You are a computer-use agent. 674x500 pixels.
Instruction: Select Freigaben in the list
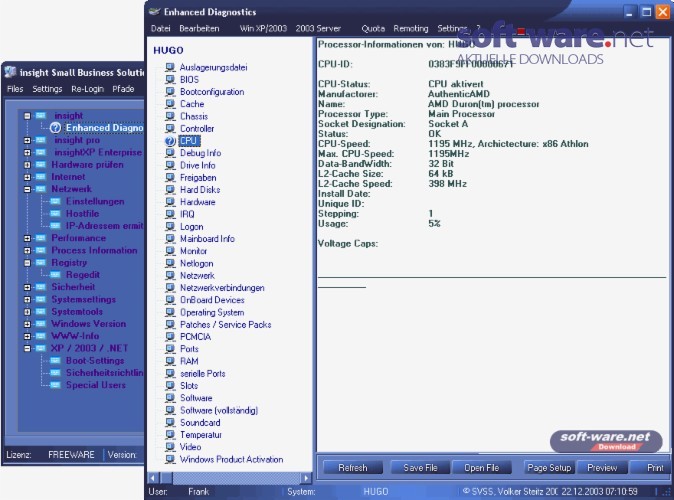tap(198, 178)
